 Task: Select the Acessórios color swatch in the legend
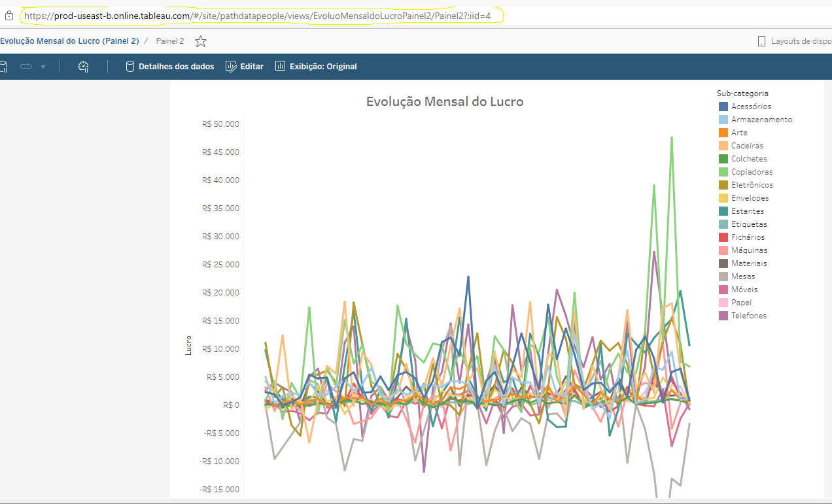(723, 106)
